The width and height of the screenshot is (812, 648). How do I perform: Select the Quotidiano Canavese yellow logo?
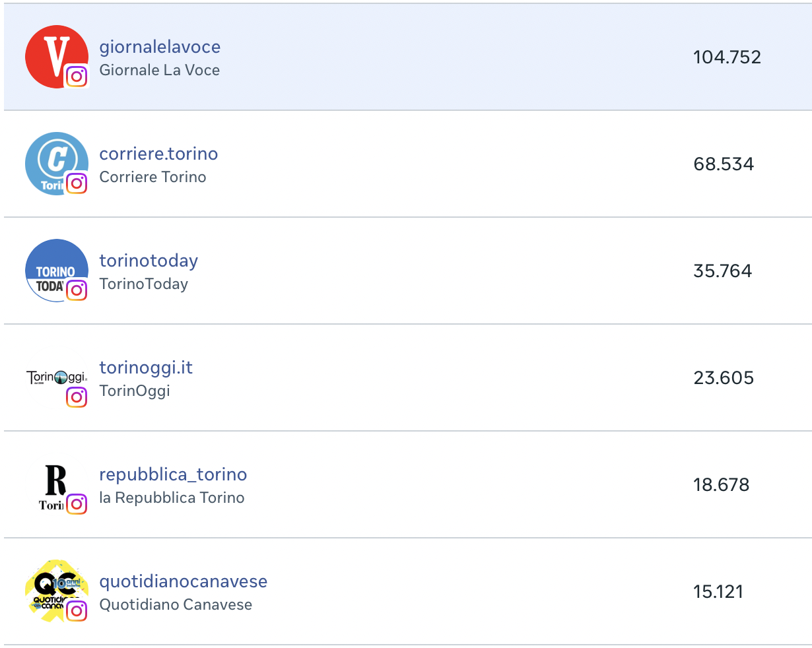[56, 591]
